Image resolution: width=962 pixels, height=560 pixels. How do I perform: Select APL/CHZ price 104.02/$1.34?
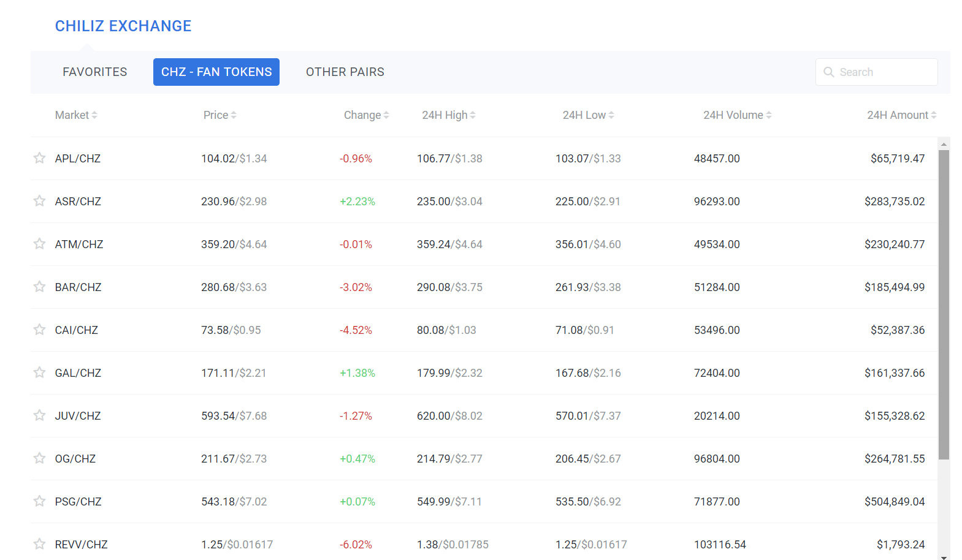[x=234, y=158]
